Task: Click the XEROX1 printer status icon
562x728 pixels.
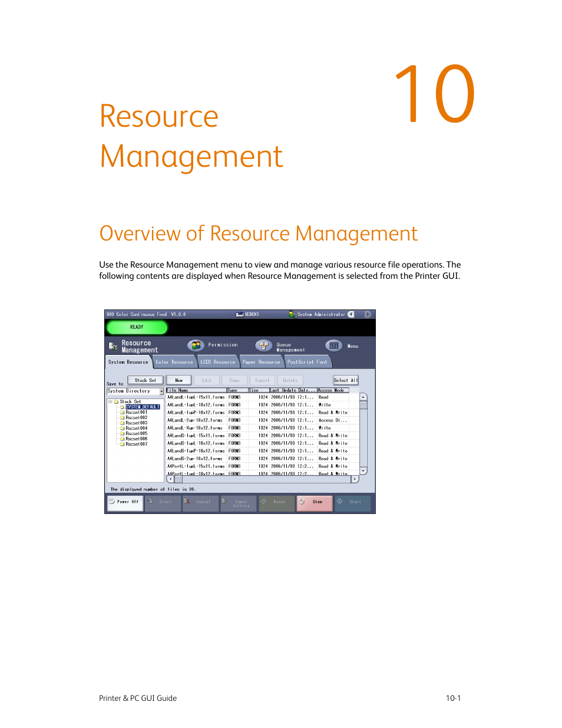Action: 240,314
